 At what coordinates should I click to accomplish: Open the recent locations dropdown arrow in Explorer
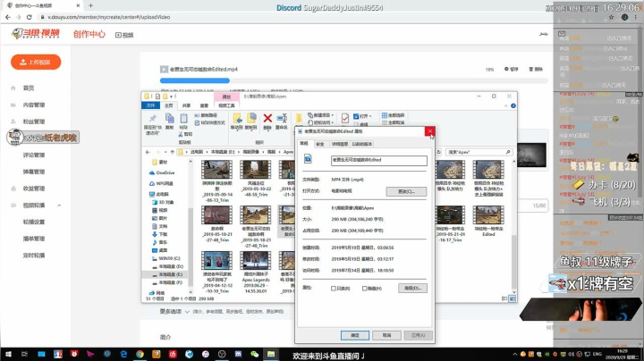coord(165,152)
